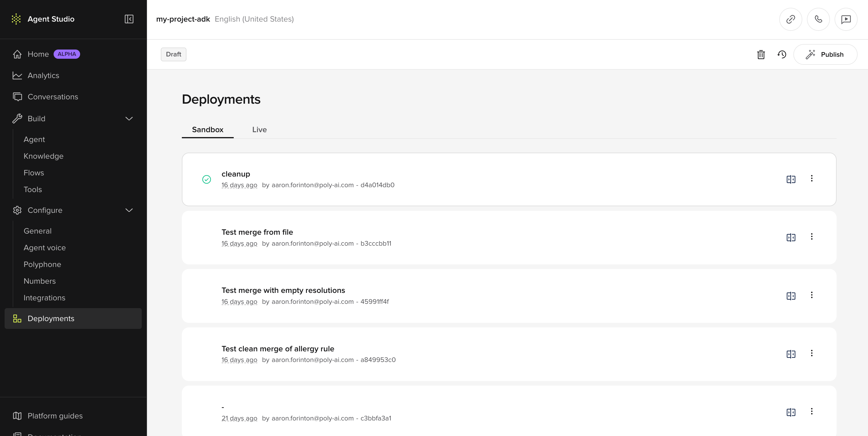Click the Build wrench icon
Image resolution: width=868 pixels, height=436 pixels.
click(17, 119)
